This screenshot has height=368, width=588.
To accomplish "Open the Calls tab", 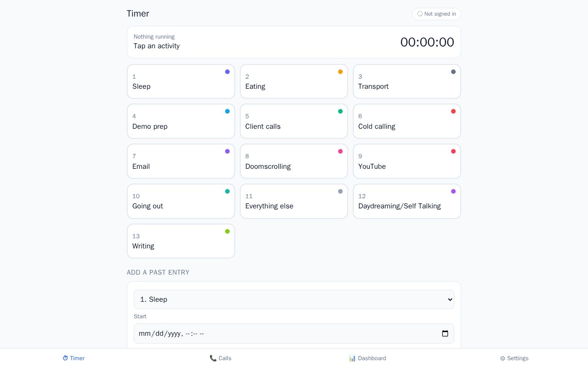I will click(x=220, y=358).
